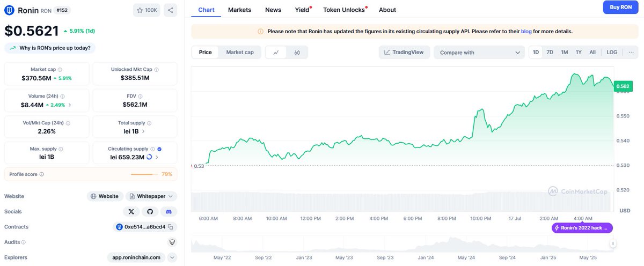Screen dimensions: 644x266
Task: Switch to the About tab
Action: pos(387,10)
